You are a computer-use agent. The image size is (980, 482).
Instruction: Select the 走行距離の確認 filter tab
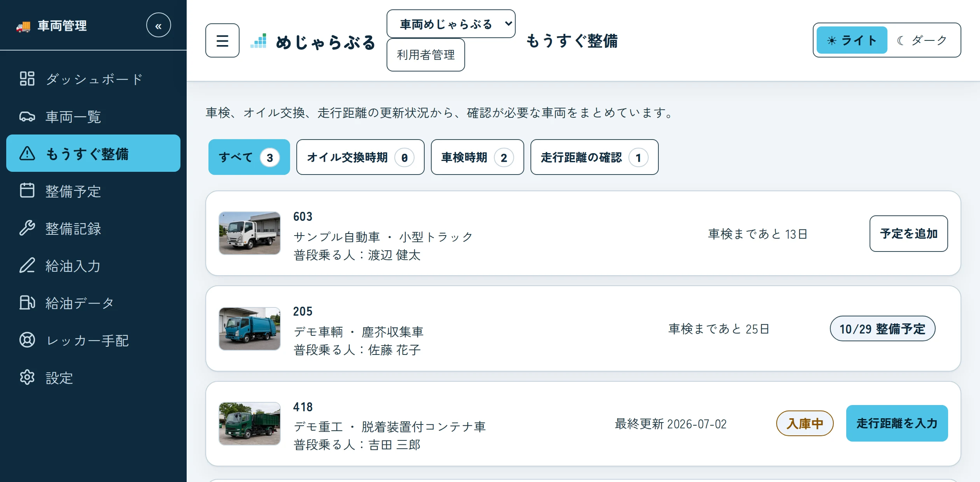tap(594, 157)
